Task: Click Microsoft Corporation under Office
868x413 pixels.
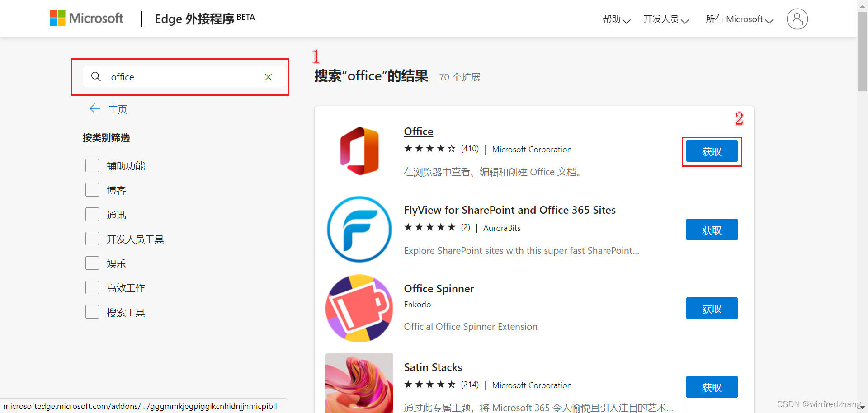Action: click(532, 150)
